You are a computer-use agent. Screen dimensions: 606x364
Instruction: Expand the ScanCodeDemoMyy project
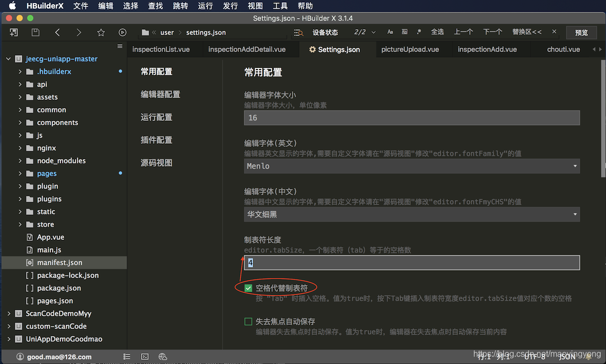pyautogui.click(x=8, y=314)
